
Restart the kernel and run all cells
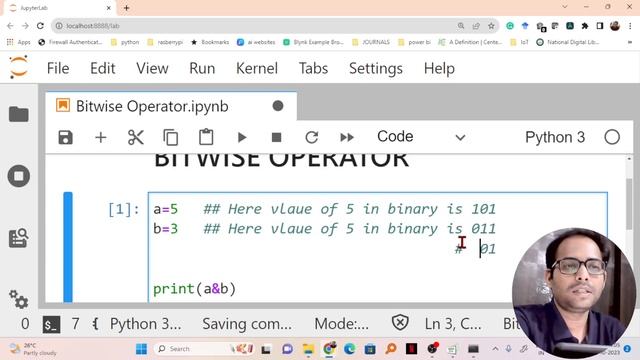(347, 137)
